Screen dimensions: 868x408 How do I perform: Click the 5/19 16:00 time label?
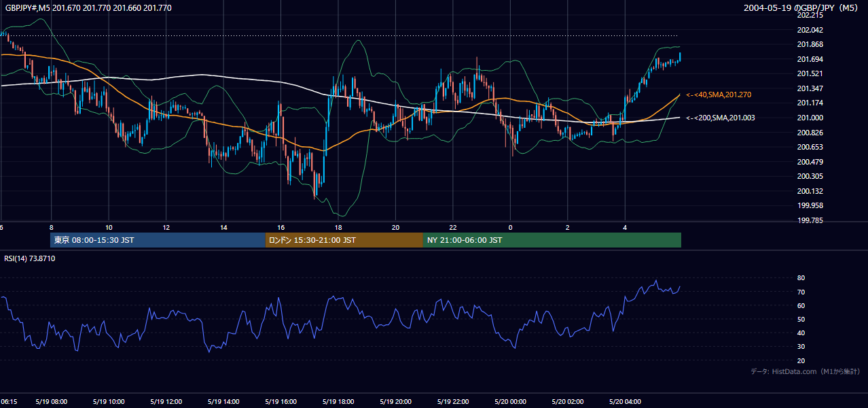(x=281, y=402)
